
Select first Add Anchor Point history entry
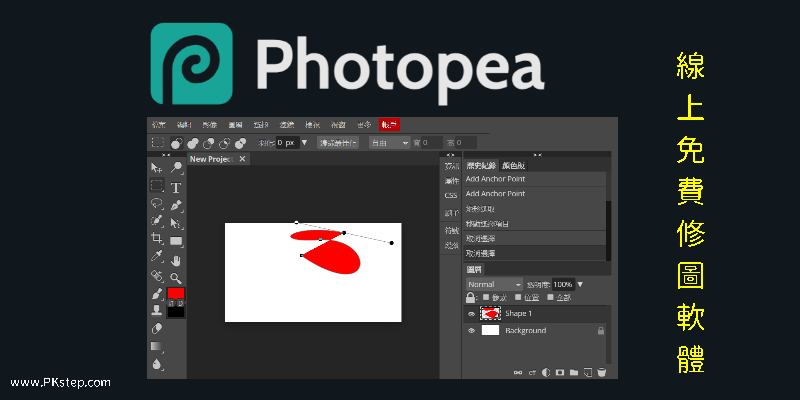[535, 179]
